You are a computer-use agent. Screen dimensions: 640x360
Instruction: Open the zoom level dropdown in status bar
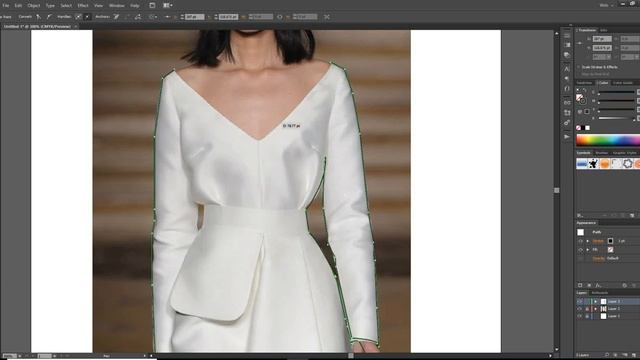pos(20,356)
